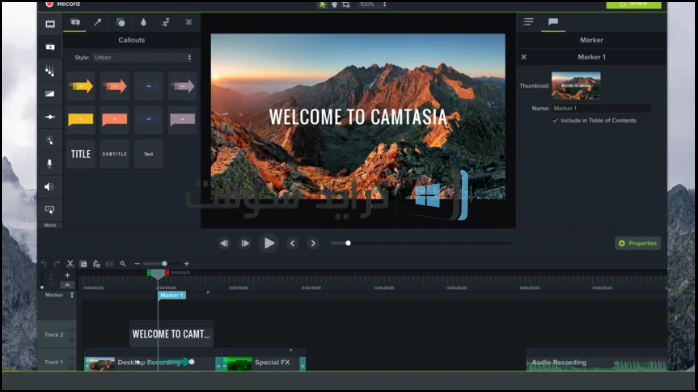698x392 pixels.
Task: Open the canvas zoom 100% dropdown
Action: tap(373, 4)
